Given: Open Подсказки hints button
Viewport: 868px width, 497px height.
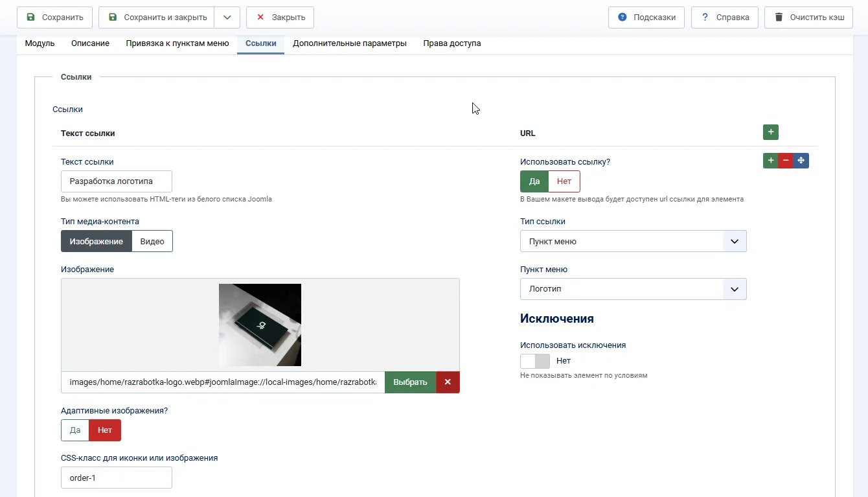Looking at the screenshot, I should [x=646, y=17].
